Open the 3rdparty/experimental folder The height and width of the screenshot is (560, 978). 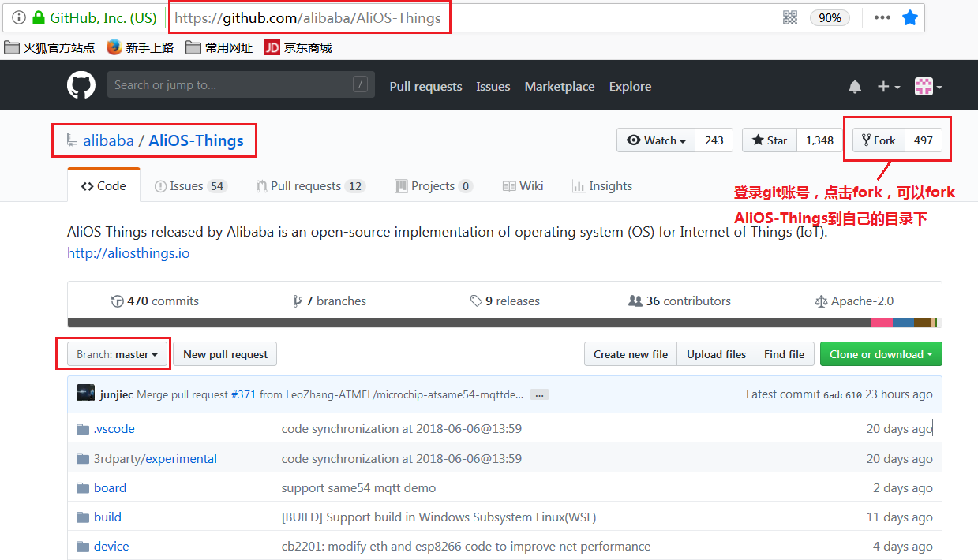(x=156, y=458)
